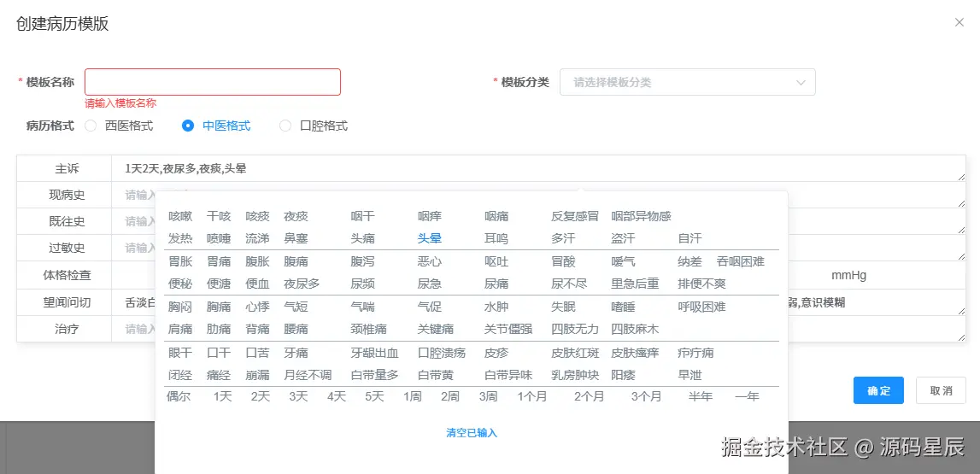This screenshot has width=980, height=474.
Task: Choose the 头痛 symptom
Action: coord(362,238)
